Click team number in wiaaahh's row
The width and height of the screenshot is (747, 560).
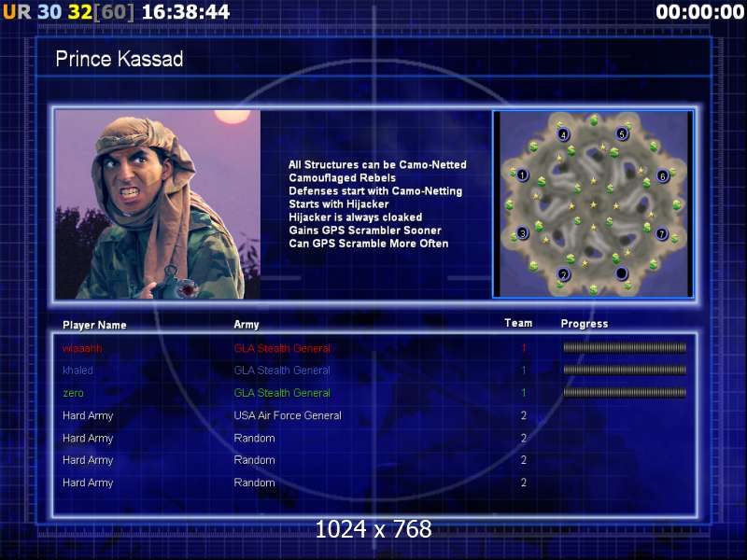click(x=524, y=348)
